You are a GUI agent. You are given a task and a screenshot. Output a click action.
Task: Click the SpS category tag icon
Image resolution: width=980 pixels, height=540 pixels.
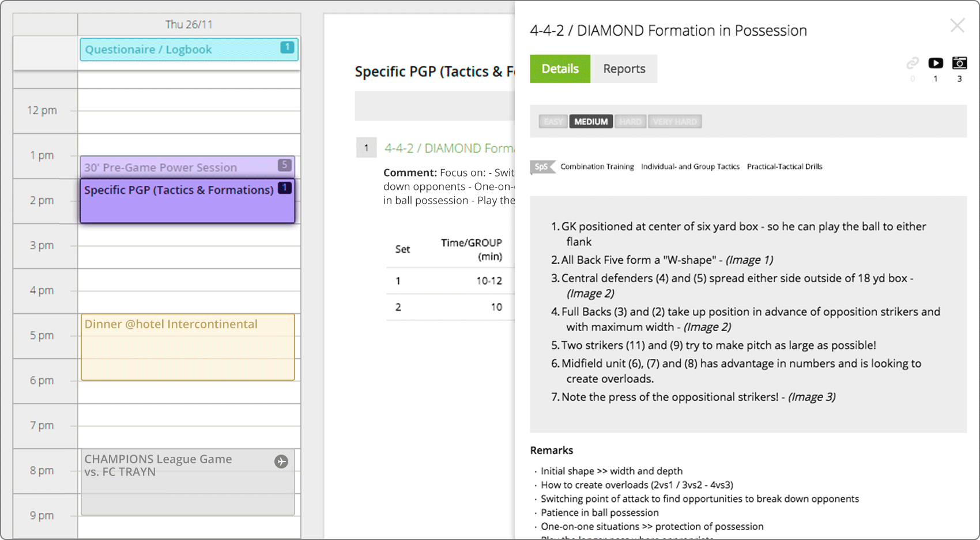click(x=542, y=167)
